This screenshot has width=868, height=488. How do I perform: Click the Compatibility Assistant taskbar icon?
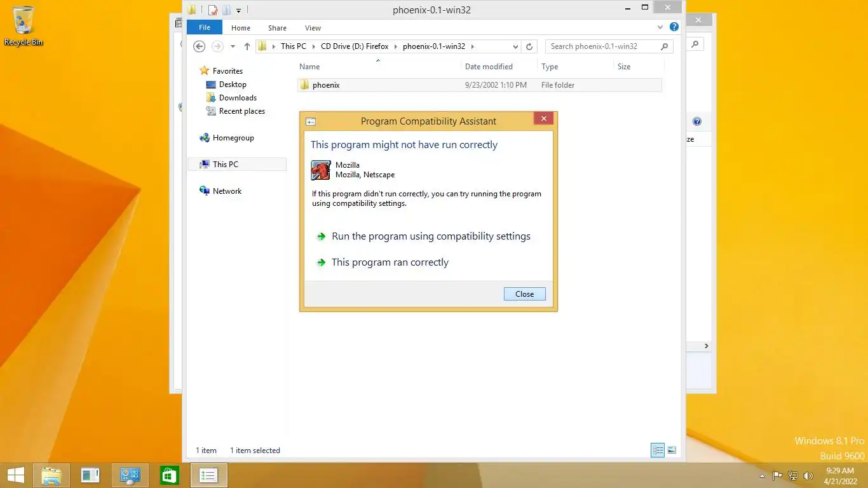pos(208,475)
